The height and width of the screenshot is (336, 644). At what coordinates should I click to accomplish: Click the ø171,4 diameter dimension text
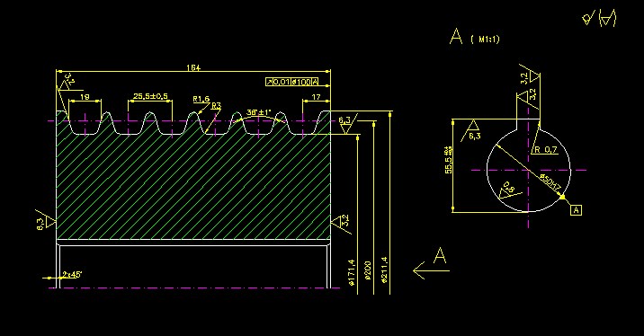351,271
